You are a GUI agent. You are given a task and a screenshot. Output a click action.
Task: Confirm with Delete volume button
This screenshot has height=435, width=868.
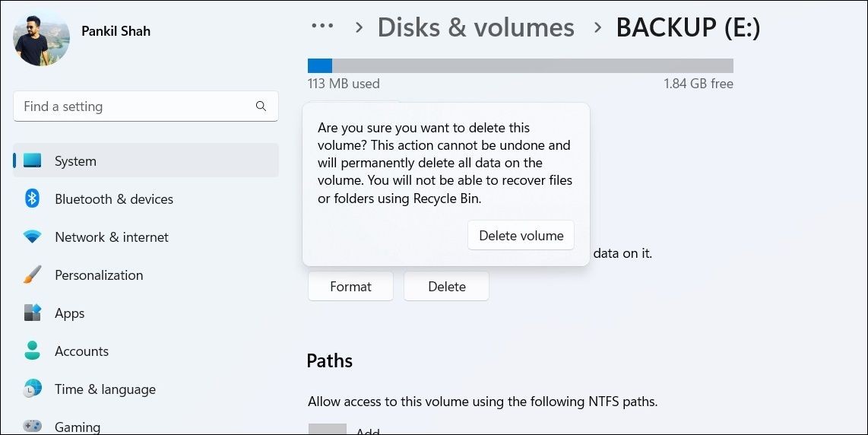[x=521, y=236]
